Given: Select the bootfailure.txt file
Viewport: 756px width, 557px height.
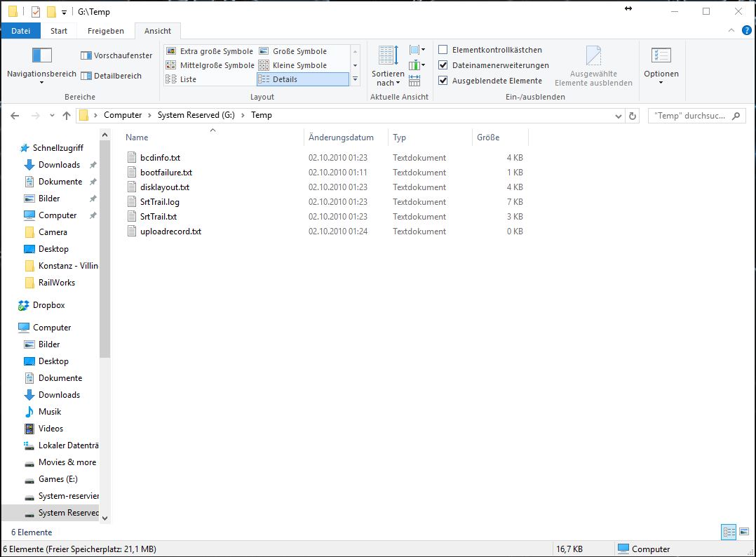Looking at the screenshot, I should (166, 172).
